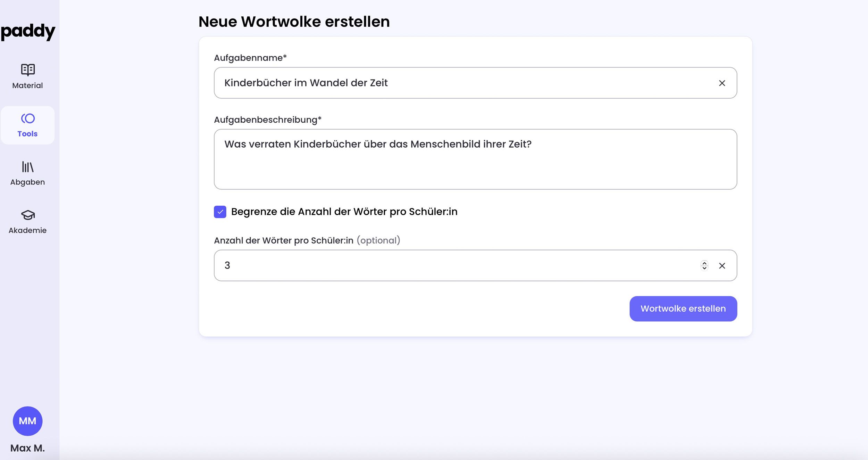Click the 'Akademie' menu label
The width and height of the screenshot is (868, 460).
click(27, 230)
